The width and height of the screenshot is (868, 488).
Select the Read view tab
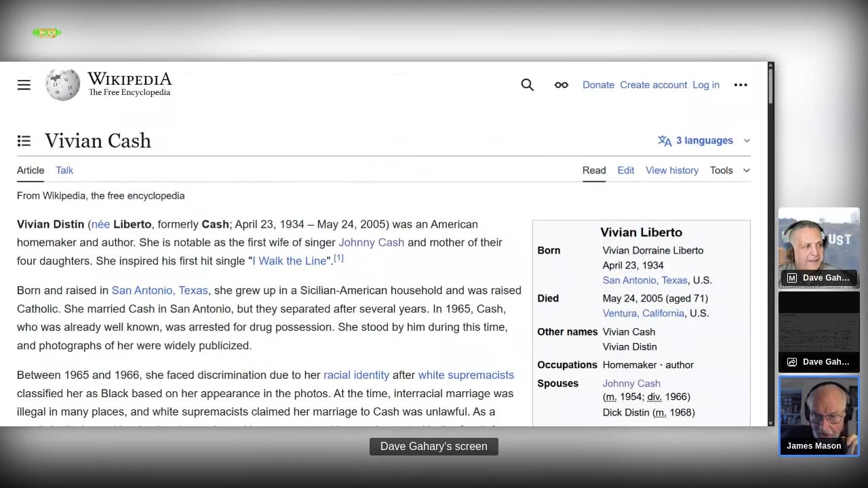coord(594,170)
